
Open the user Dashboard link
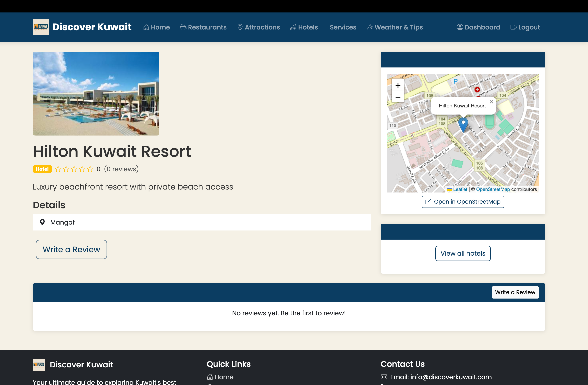[x=478, y=27]
